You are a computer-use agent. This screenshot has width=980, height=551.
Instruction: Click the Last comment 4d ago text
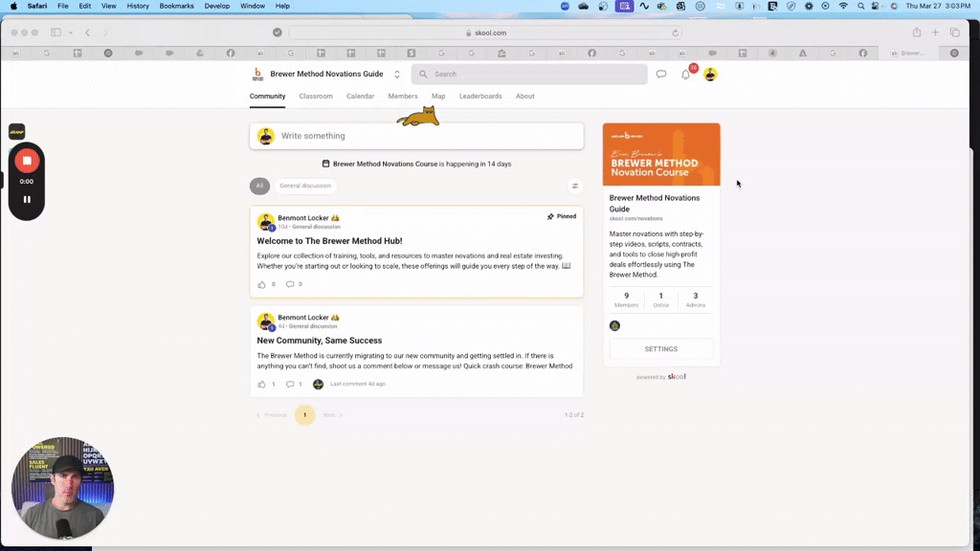[358, 385]
